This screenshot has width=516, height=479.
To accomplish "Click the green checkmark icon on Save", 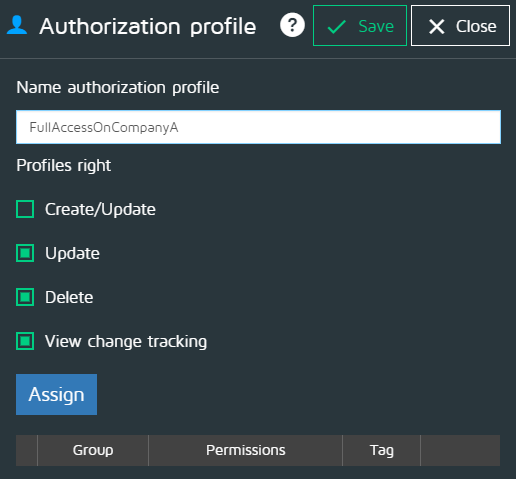I will coord(336,27).
